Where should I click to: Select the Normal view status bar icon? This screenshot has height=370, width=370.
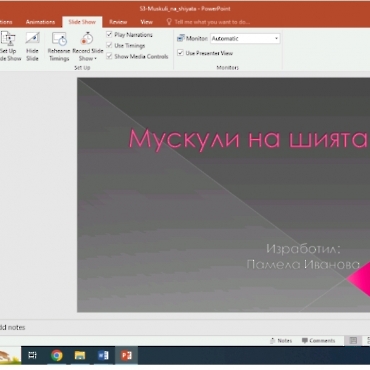[353, 340]
